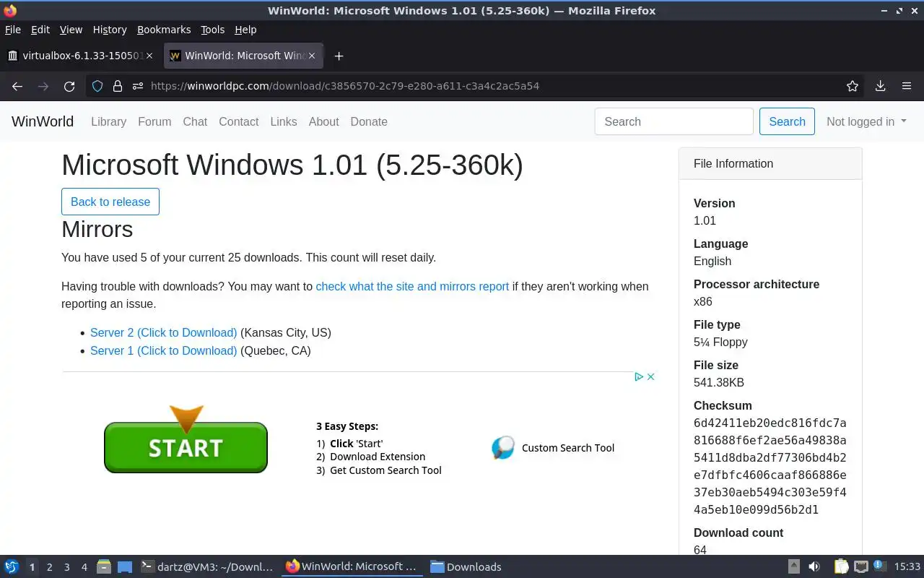Show site security padlock info
Image resolution: width=924 pixels, height=578 pixels.
click(118, 86)
